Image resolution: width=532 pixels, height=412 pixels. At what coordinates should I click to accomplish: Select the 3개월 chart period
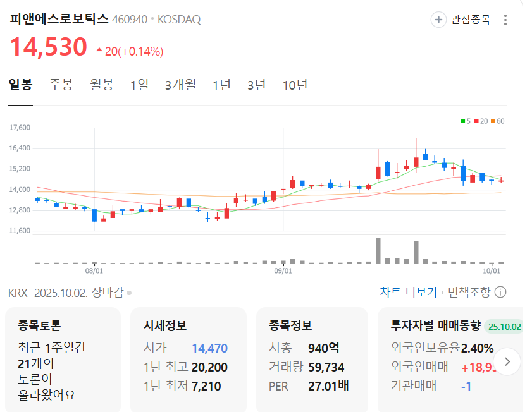tap(180, 85)
